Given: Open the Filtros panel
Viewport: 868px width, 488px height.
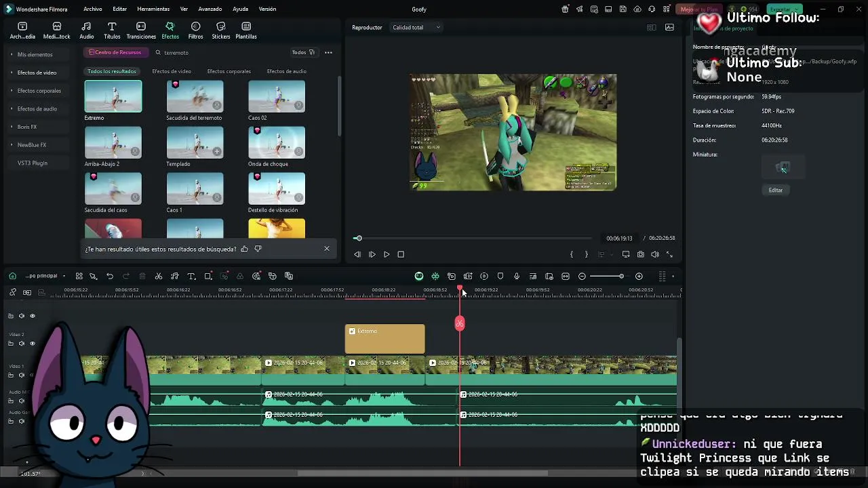Looking at the screenshot, I should point(195,30).
